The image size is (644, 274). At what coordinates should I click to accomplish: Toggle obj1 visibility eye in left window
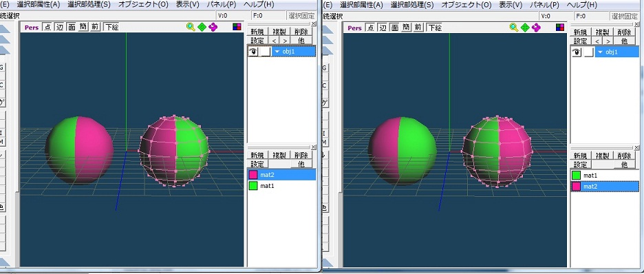(x=253, y=52)
